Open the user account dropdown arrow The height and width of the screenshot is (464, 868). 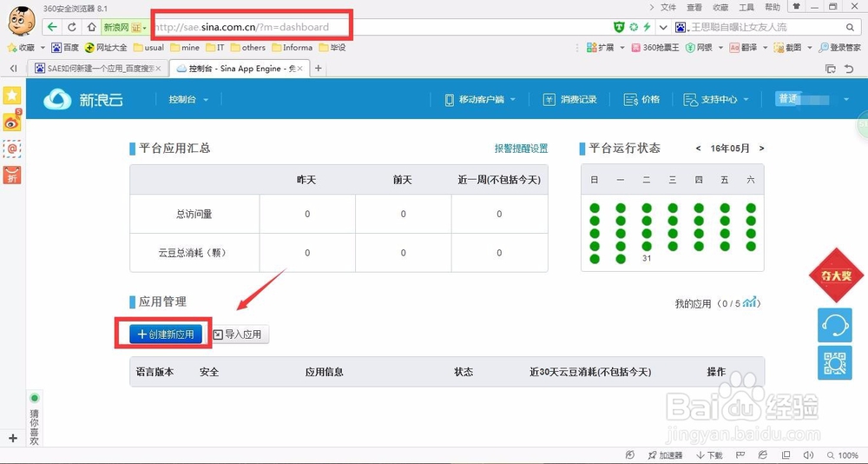(845, 99)
